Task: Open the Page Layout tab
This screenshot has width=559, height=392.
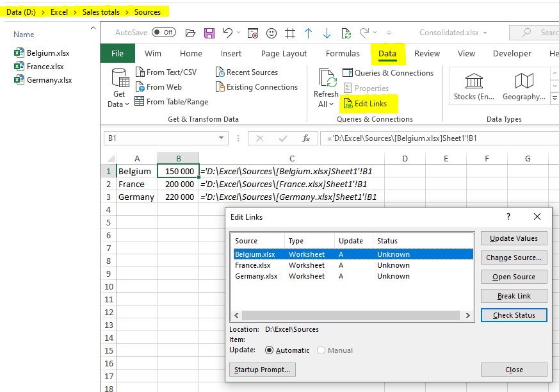Action: [x=284, y=54]
